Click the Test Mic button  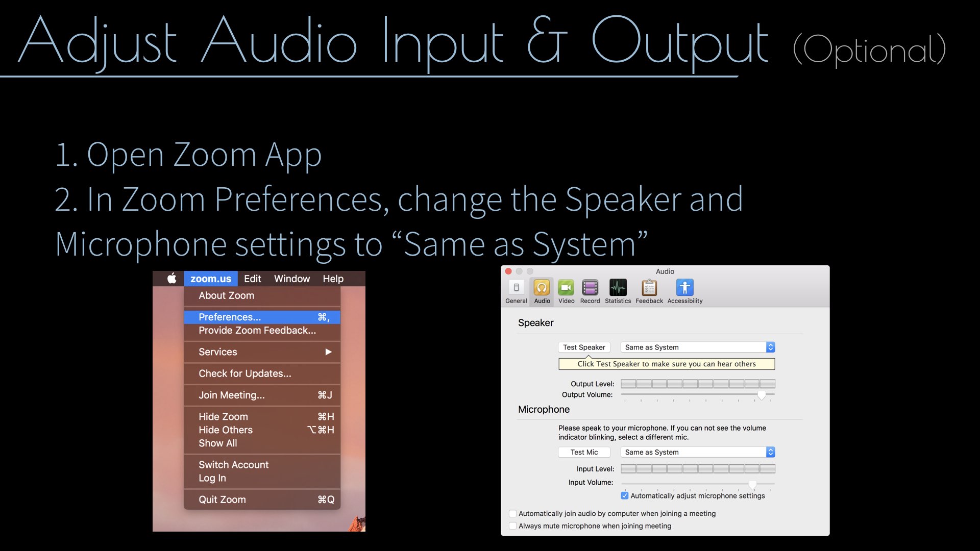[584, 453]
